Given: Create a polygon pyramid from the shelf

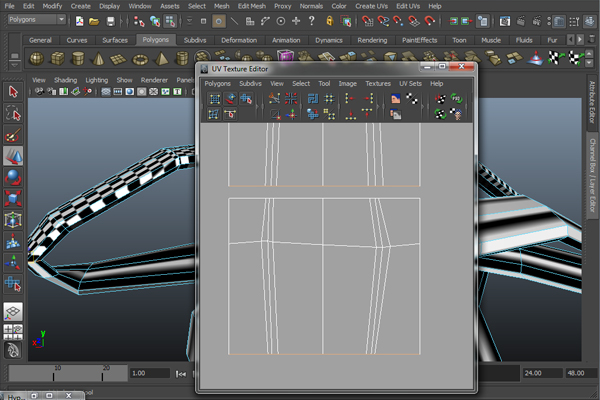Looking at the screenshot, I should 161,59.
